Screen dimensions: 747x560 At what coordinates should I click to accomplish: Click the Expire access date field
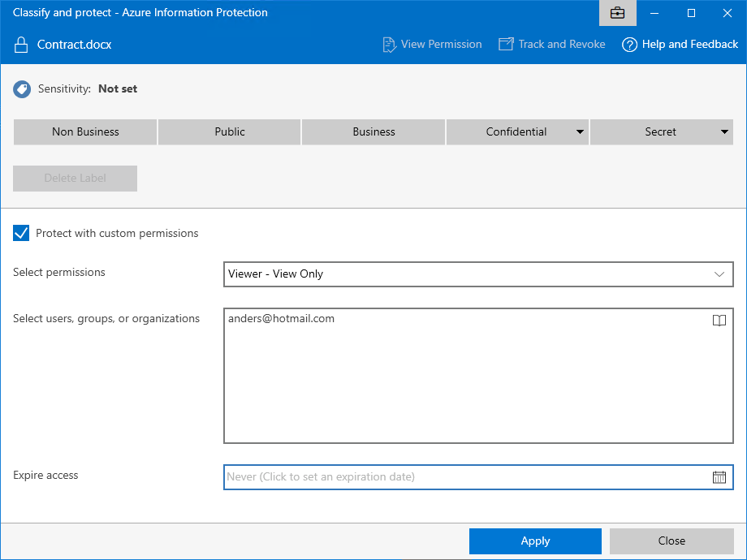pos(463,477)
